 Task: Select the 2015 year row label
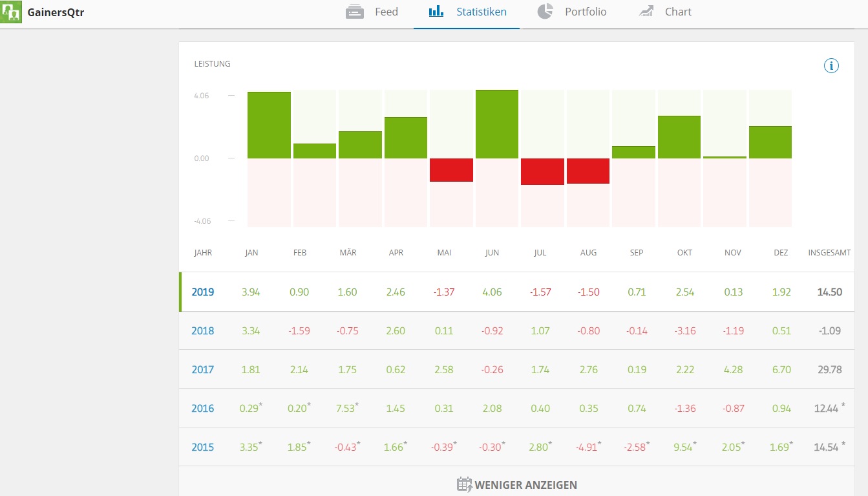coord(202,447)
